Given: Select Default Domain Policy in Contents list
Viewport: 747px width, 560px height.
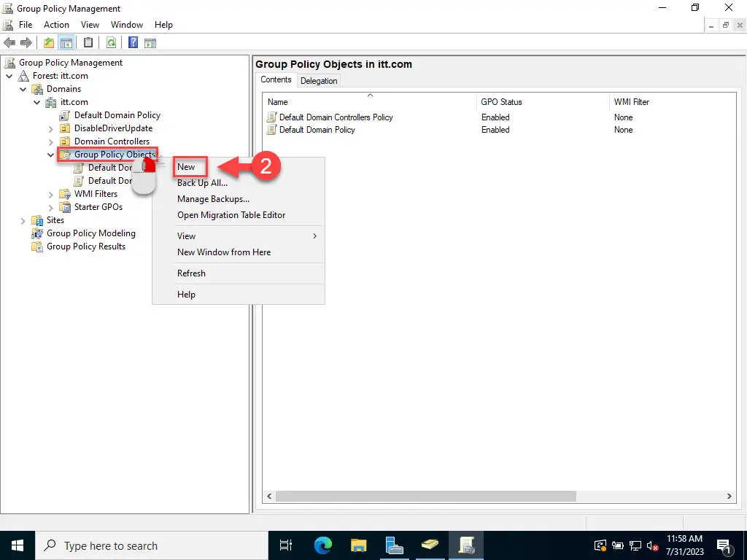Looking at the screenshot, I should (317, 130).
